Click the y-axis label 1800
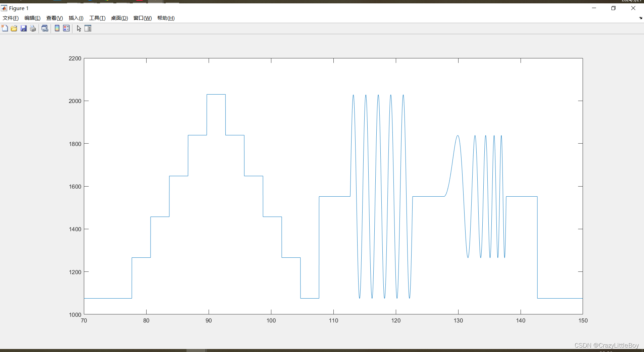Screen dimensions: 644x352 click(75, 144)
